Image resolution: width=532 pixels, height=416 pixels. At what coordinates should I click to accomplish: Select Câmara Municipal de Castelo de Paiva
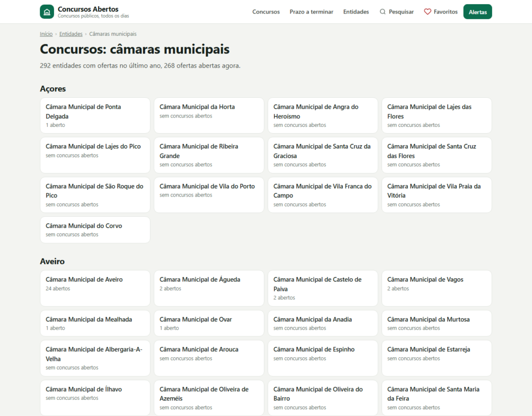323,288
